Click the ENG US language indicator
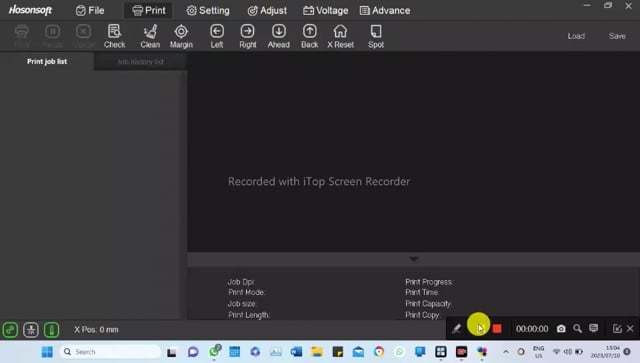This screenshot has width=640, height=363. 538,352
